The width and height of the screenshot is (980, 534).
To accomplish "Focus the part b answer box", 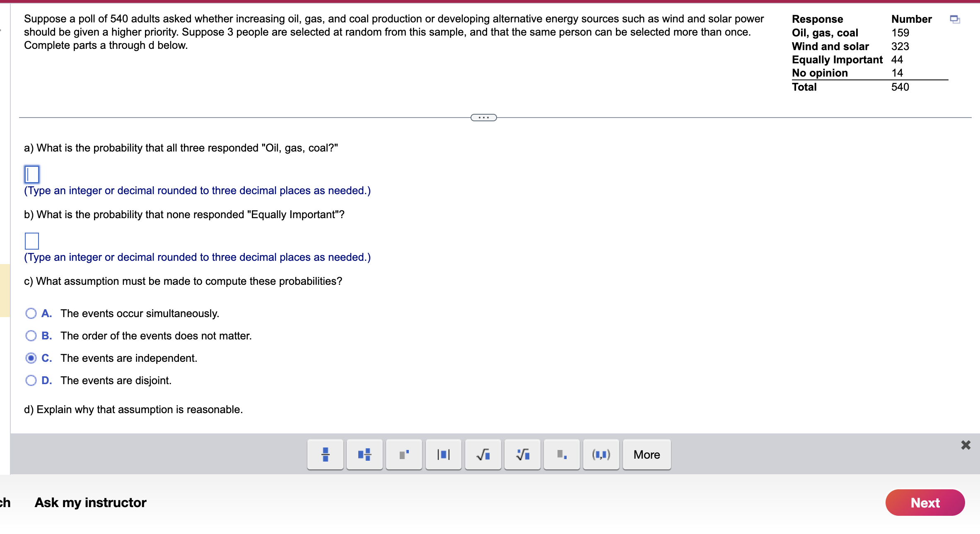I will 32,241.
